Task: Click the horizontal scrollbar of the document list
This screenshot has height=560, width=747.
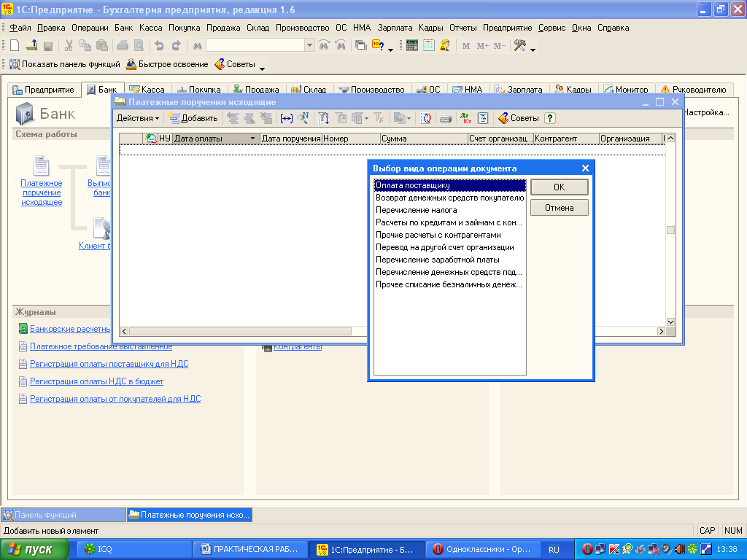Action: pyautogui.click(x=240, y=332)
